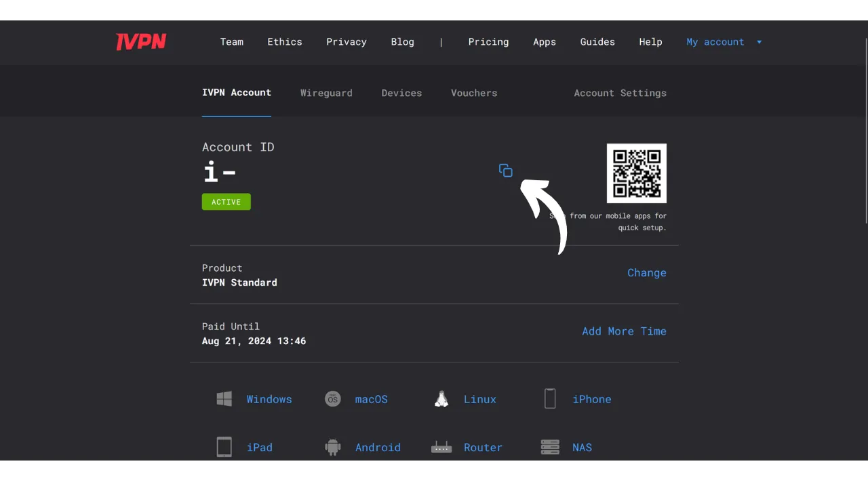Open the Router setup link

(x=483, y=448)
